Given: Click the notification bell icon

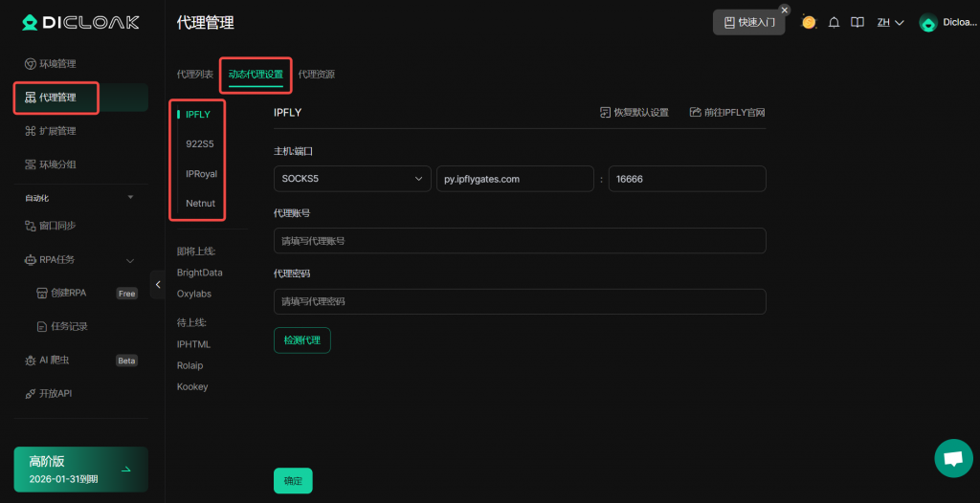Looking at the screenshot, I should point(834,22).
